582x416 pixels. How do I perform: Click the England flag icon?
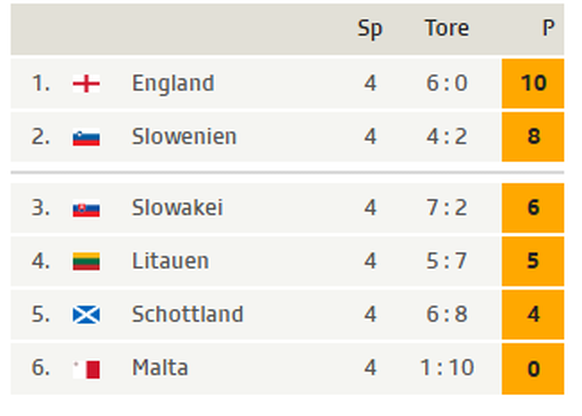[86, 83]
